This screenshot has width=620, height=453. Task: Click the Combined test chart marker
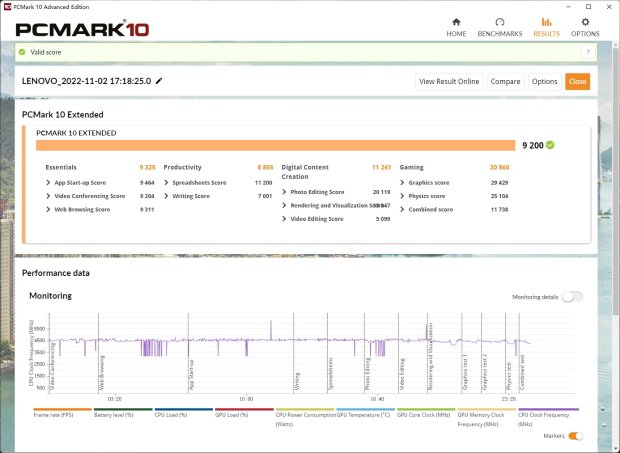pyautogui.click(x=522, y=373)
